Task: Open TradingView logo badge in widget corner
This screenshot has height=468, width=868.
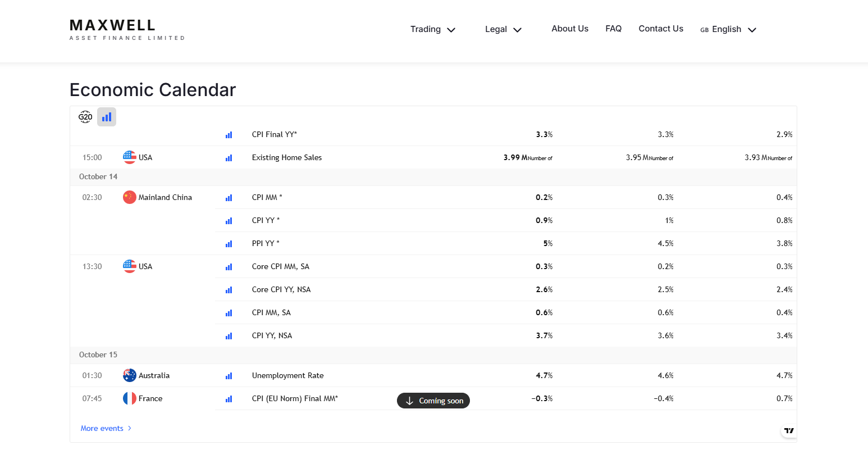Action: point(789,431)
